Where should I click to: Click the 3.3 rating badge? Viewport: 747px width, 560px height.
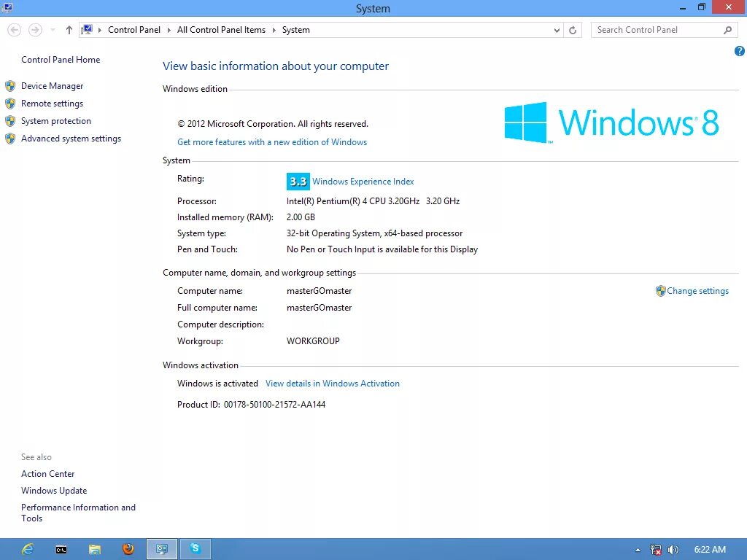tap(298, 182)
